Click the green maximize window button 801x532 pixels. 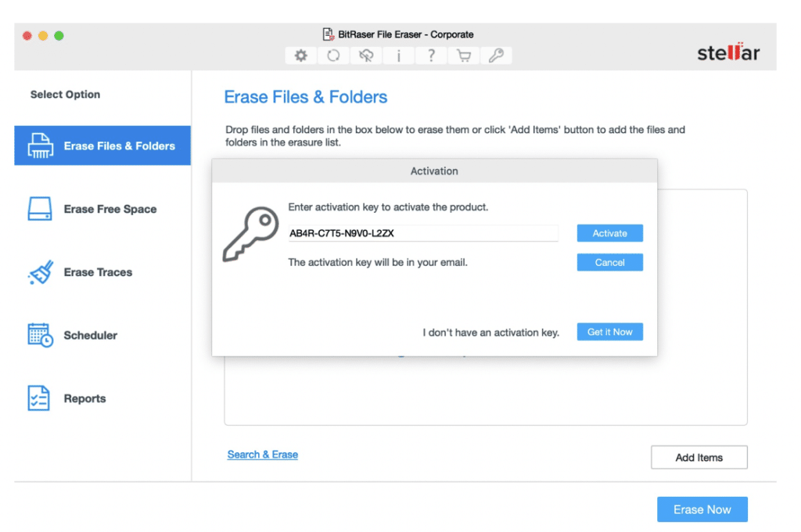coord(59,35)
